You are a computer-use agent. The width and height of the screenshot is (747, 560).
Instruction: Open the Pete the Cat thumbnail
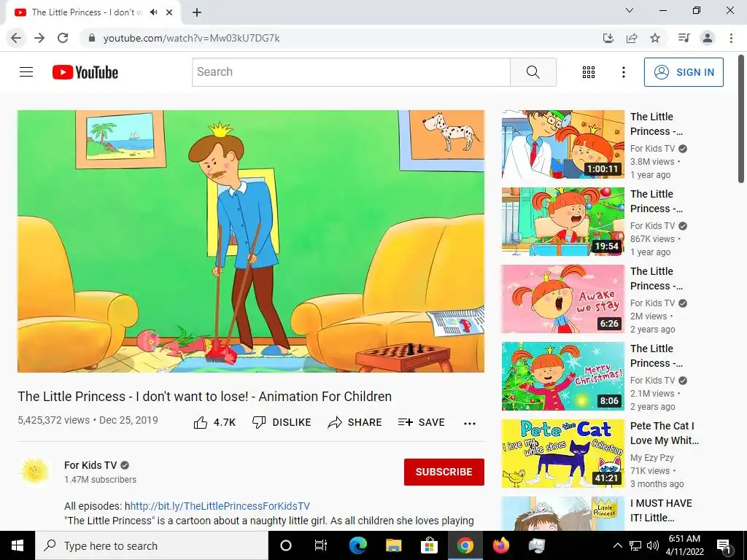(x=562, y=454)
